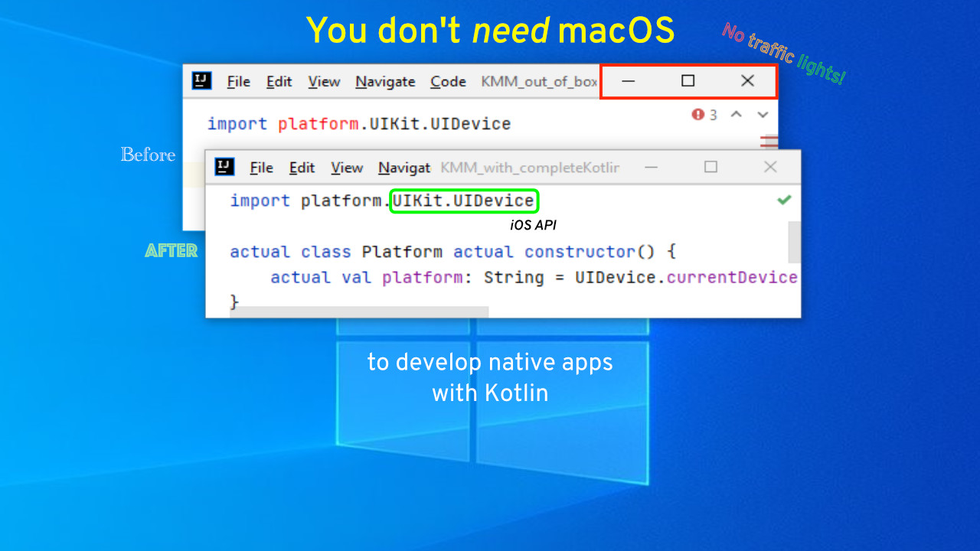Maximize the KMM_with_completeKotlin window
980x551 pixels.
point(710,166)
